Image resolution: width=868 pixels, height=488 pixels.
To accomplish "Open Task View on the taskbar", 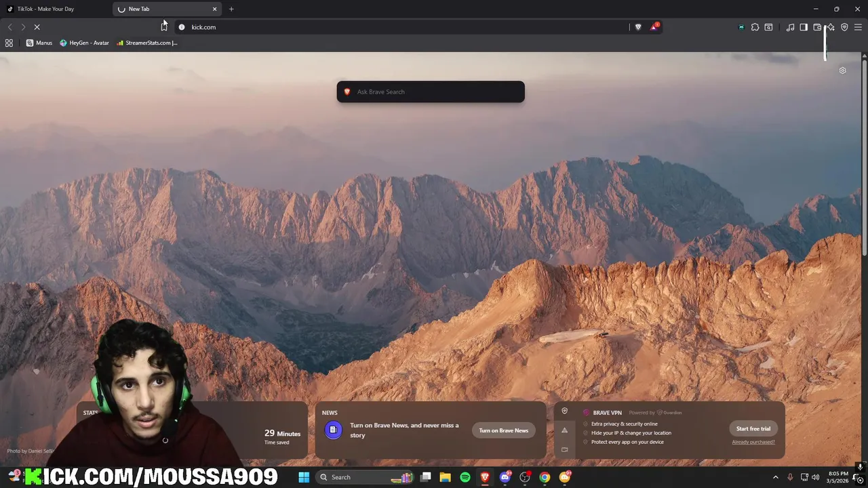I will click(426, 477).
